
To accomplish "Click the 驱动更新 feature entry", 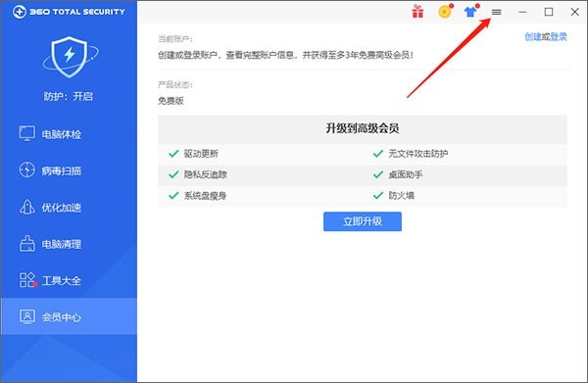I will point(201,154).
